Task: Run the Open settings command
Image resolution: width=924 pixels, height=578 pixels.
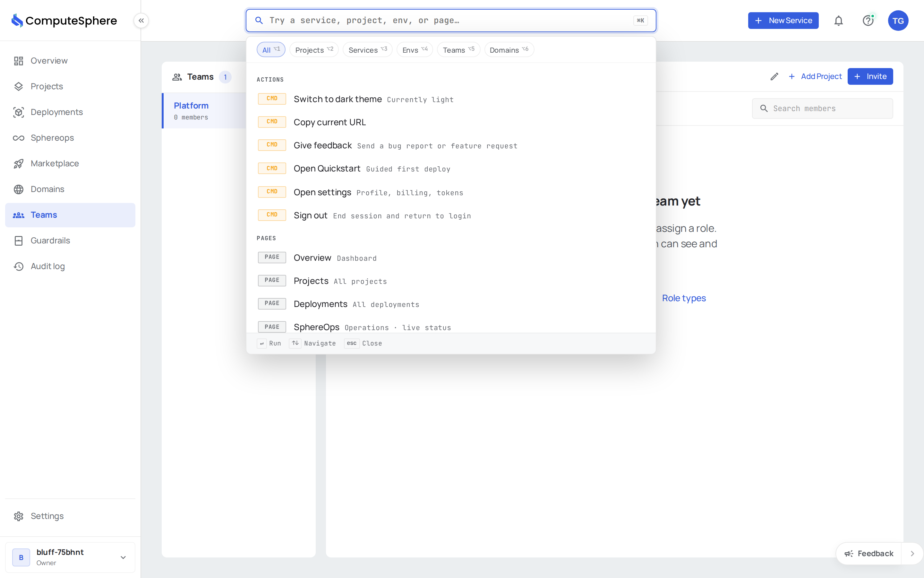Action: [x=450, y=192]
